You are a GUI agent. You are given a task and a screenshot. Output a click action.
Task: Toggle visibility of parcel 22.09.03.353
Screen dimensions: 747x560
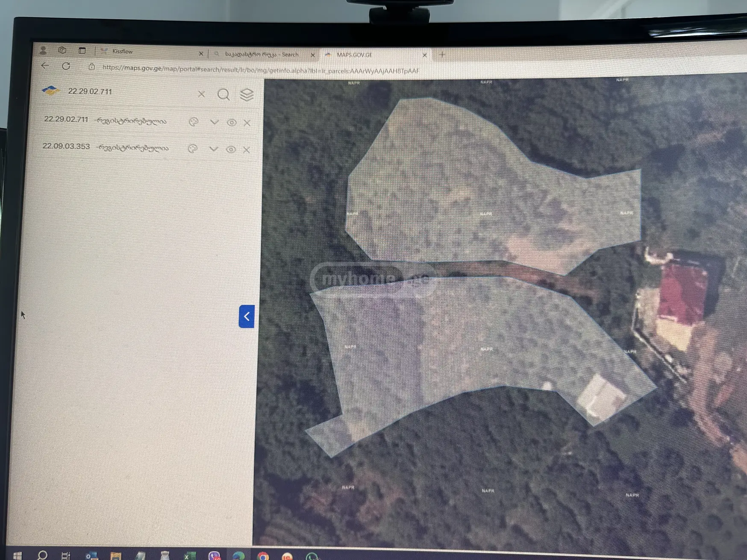point(231,150)
